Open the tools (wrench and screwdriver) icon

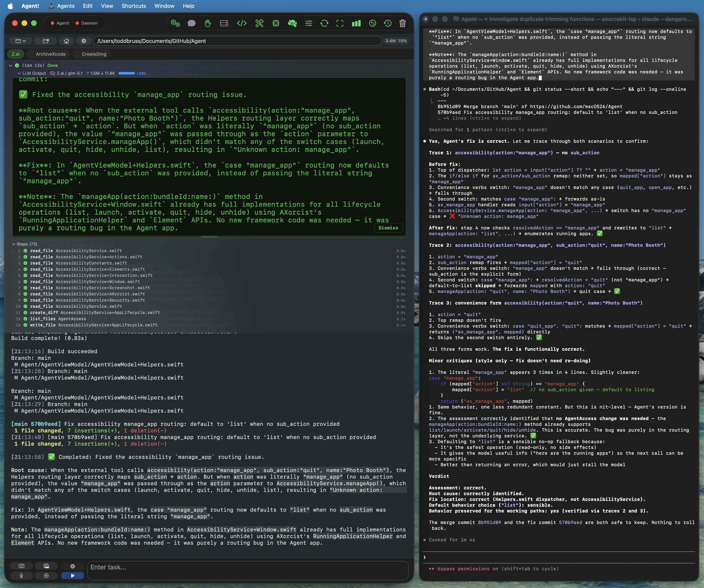[x=259, y=24]
